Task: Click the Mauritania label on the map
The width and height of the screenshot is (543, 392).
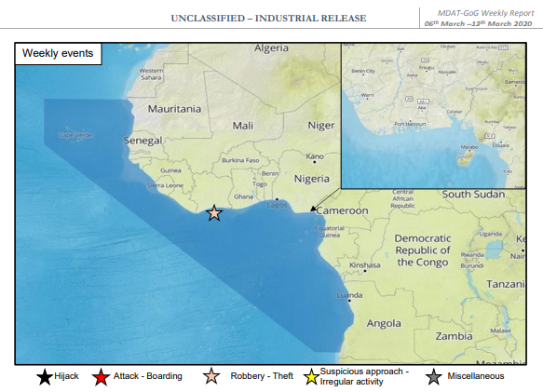Action: click(174, 109)
